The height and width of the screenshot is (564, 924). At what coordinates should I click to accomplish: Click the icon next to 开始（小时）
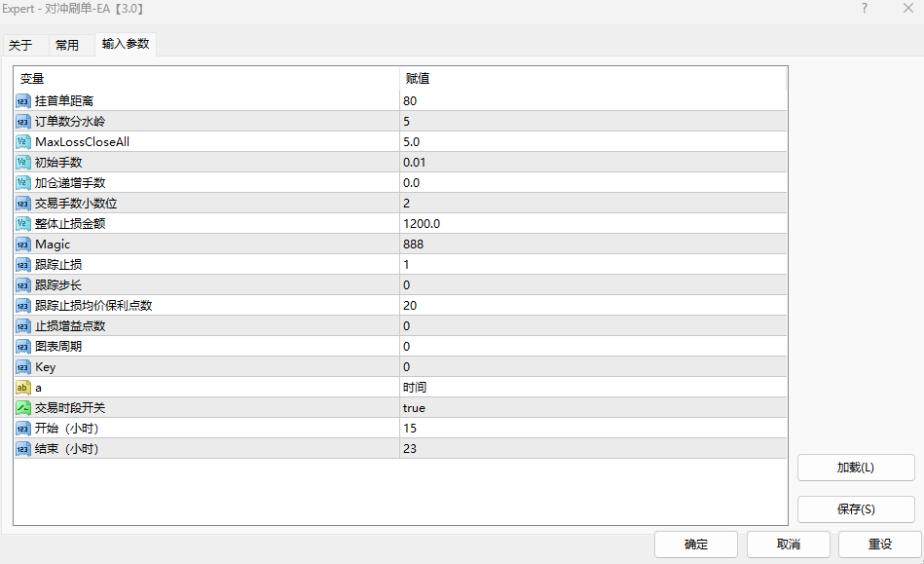click(23, 429)
